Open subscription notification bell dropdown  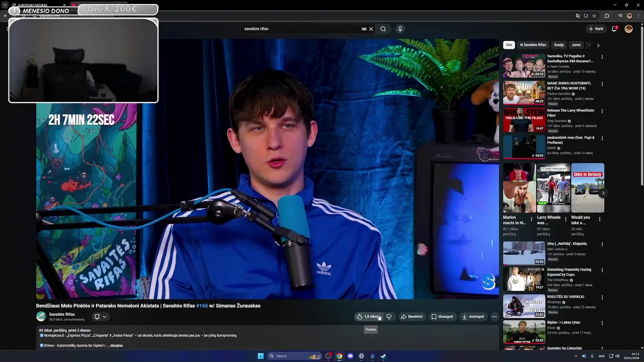point(100,317)
